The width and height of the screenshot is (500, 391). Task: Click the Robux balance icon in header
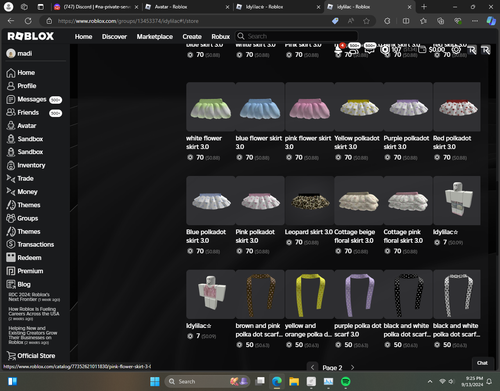[385, 50]
